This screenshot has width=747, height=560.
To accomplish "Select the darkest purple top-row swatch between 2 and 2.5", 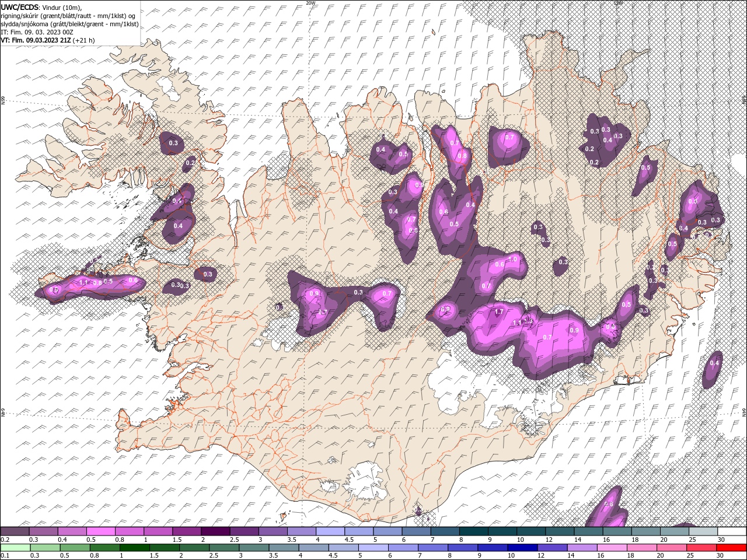I will click(x=215, y=531).
